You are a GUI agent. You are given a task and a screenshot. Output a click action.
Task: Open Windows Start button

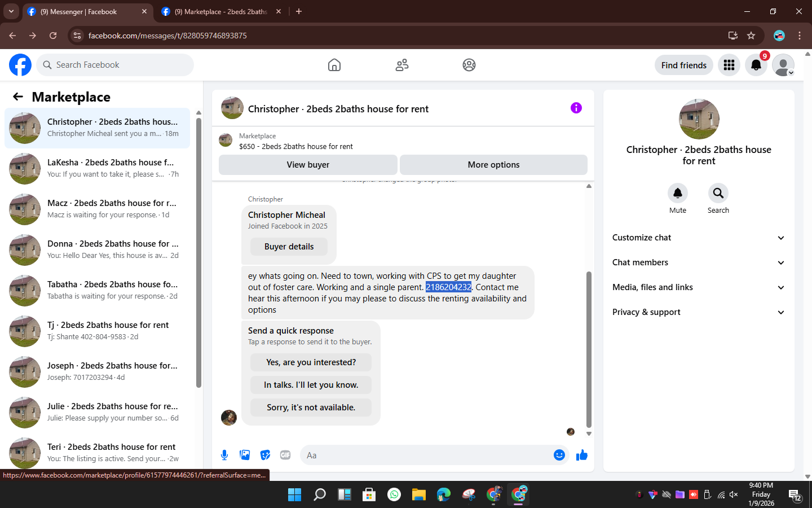(x=294, y=494)
